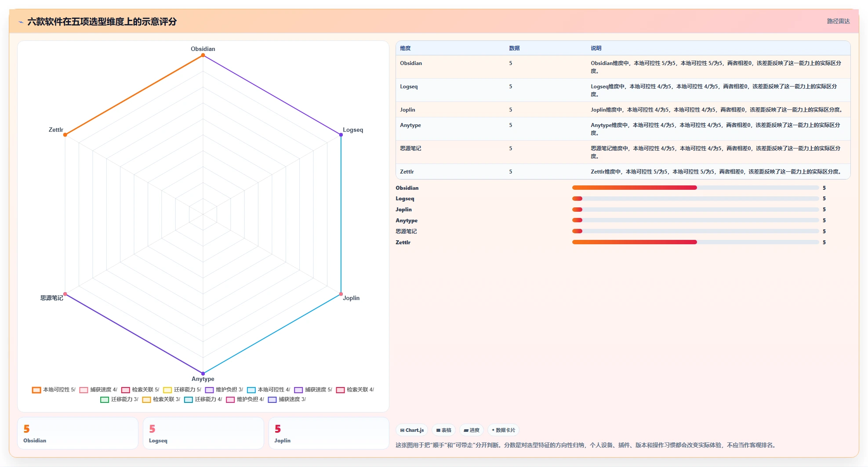Click the Joplin axis label on the radar
Viewport: 868px width, 467px height.
pyautogui.click(x=351, y=298)
